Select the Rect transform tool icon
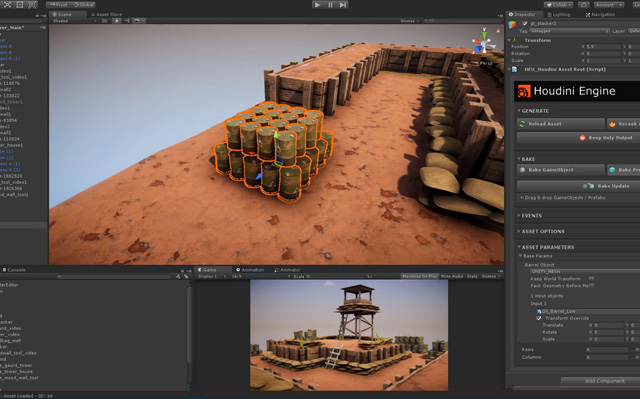 (20, 4)
